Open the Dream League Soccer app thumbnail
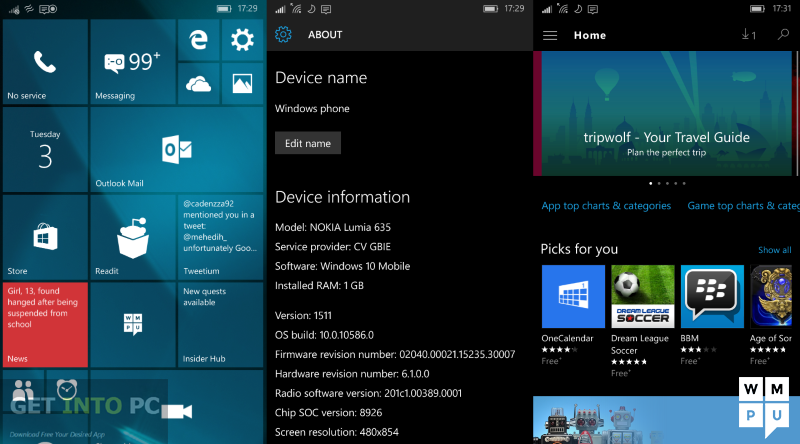The image size is (800, 444). pos(643,297)
